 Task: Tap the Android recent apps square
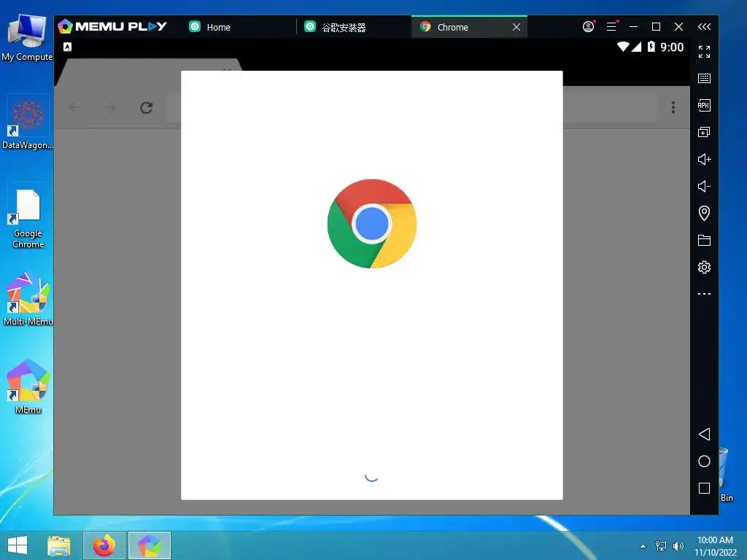(704, 488)
